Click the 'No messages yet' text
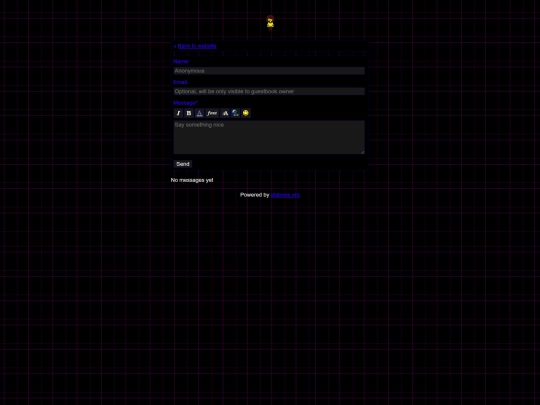The height and width of the screenshot is (405, 540). click(x=192, y=180)
